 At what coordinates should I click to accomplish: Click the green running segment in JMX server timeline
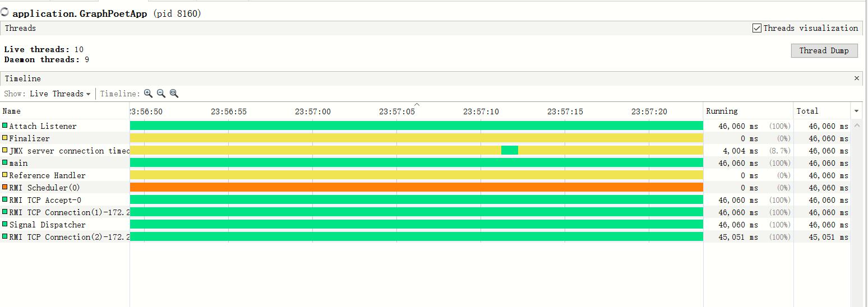coord(510,150)
